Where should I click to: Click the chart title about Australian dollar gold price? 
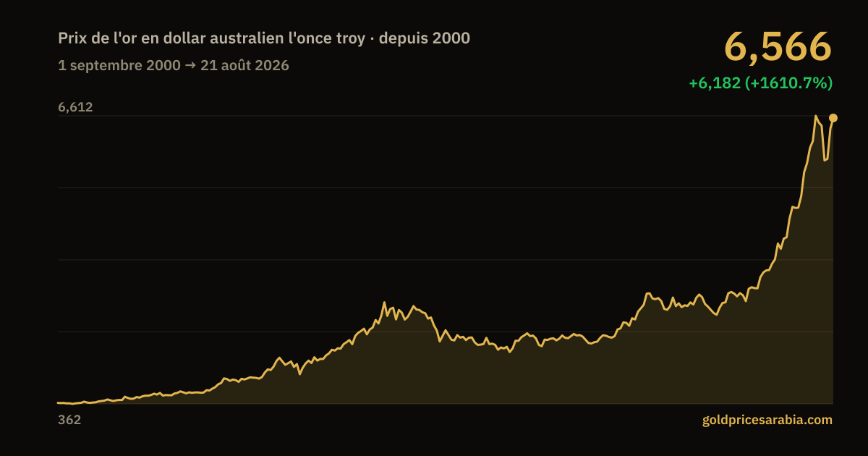(264, 38)
